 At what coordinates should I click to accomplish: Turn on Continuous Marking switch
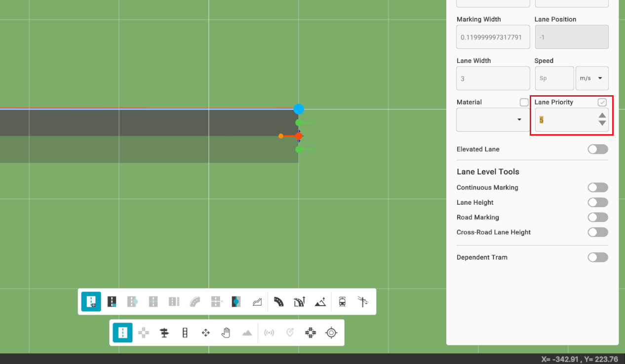click(x=597, y=187)
